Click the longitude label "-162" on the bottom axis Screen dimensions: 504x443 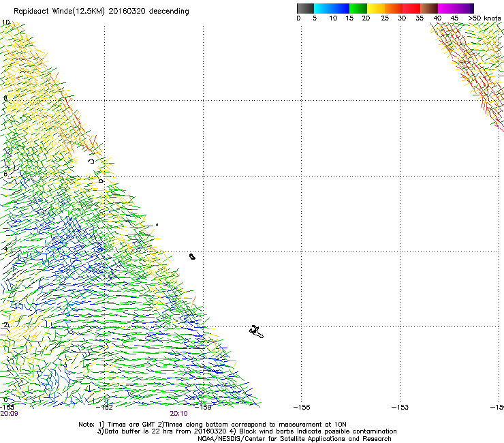pyautogui.click(x=105, y=408)
